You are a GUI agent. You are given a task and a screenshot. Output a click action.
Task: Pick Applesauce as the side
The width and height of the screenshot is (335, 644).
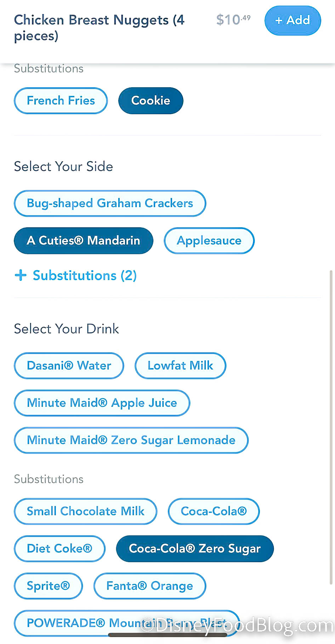209,240
